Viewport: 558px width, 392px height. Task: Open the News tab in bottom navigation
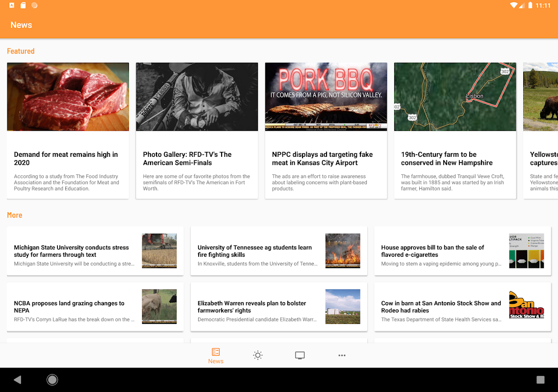[x=216, y=356]
